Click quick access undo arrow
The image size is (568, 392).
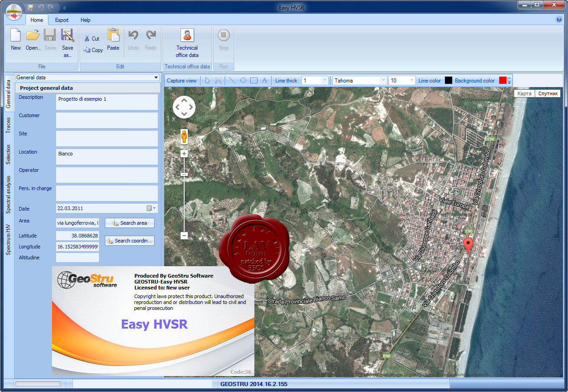tap(41, 7)
